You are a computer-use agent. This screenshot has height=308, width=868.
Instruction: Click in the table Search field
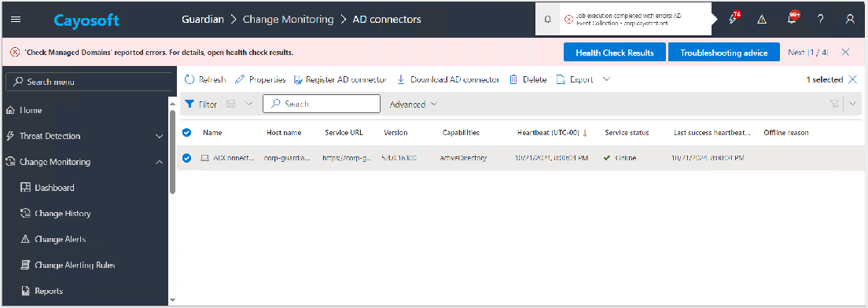click(x=322, y=104)
